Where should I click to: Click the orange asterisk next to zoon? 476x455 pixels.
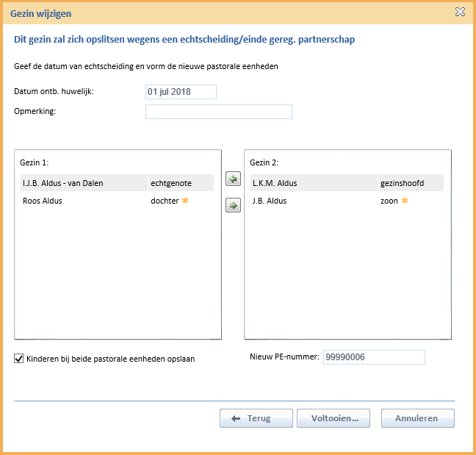(405, 201)
